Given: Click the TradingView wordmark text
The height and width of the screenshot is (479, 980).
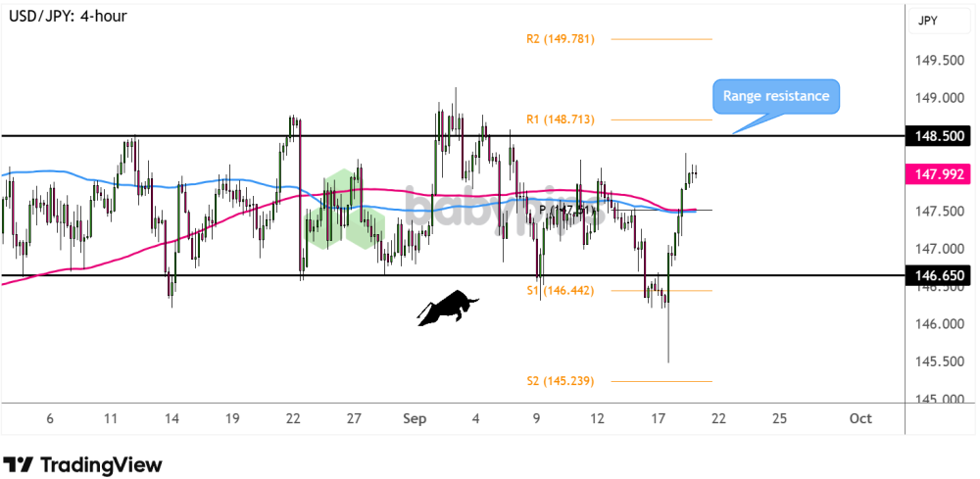Looking at the screenshot, I should pos(101,465).
